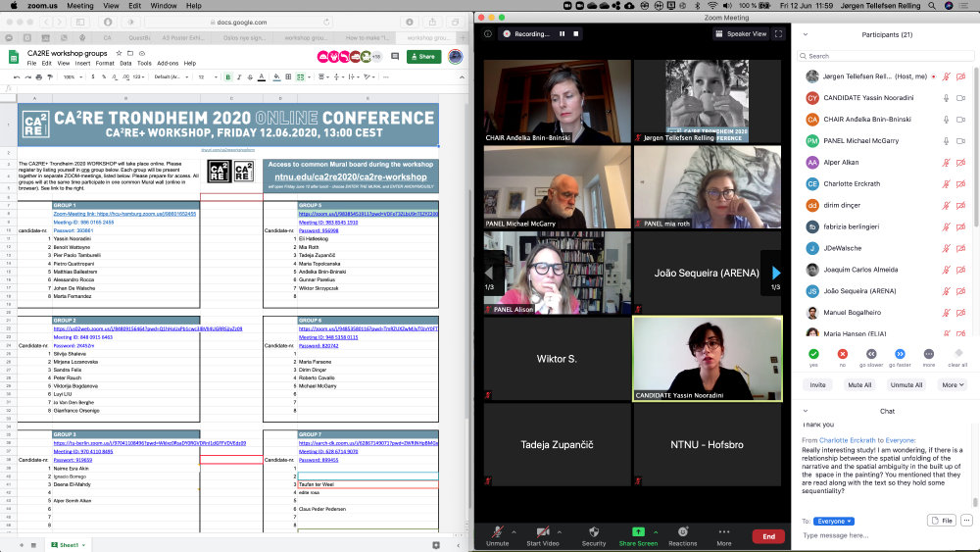Open the Format menu in Sheets
980x552 pixels.
[x=104, y=63]
